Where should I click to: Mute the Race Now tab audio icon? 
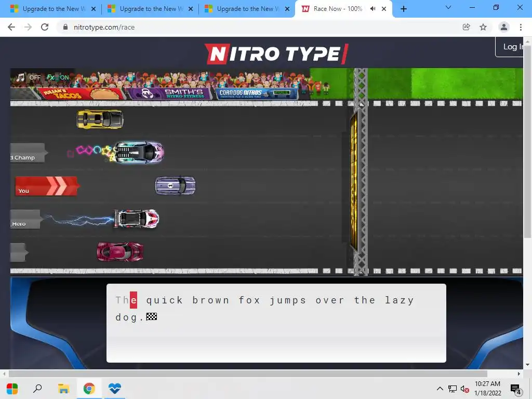[x=373, y=9]
